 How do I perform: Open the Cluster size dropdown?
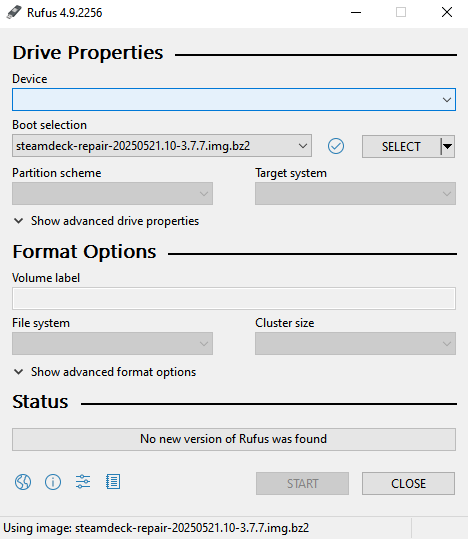(355, 343)
